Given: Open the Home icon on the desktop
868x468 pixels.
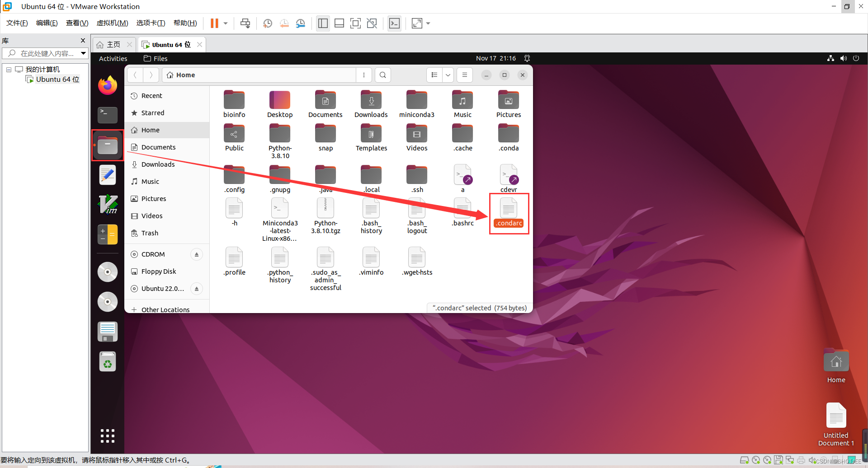Looking at the screenshot, I should point(836,366).
